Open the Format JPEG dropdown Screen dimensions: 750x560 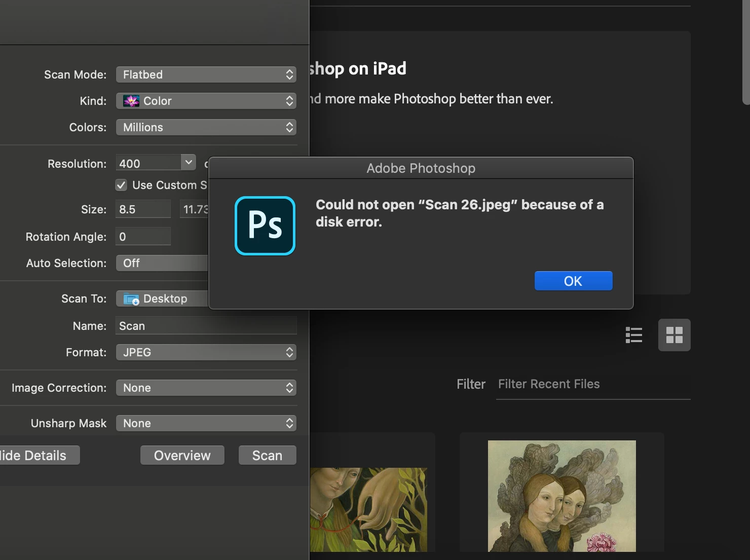pyautogui.click(x=206, y=352)
